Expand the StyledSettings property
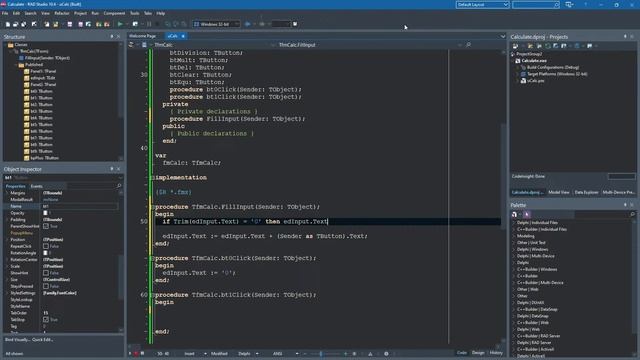The image size is (640, 360). pyautogui.click(x=7, y=293)
